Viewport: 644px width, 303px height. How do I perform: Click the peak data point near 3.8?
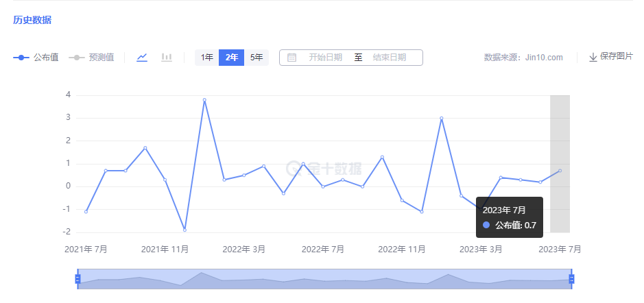click(x=204, y=100)
